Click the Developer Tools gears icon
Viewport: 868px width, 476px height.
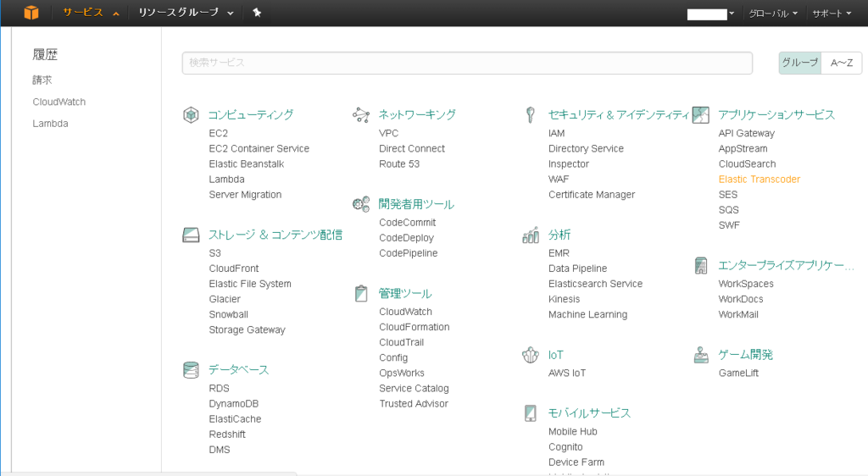361,204
